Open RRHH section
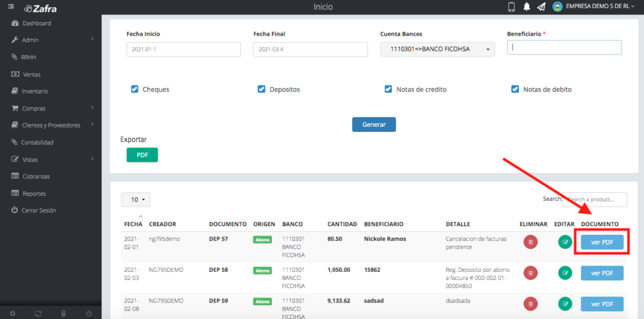The width and height of the screenshot is (644, 319). coord(29,57)
